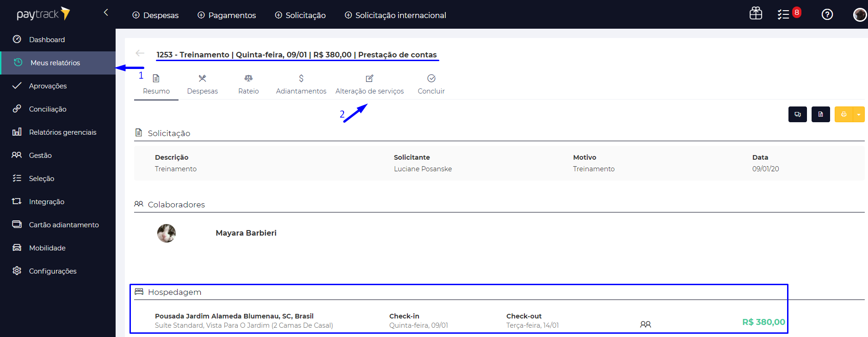Go to Dashboard in the sidebar
This screenshot has height=337, width=868.
[x=58, y=40]
